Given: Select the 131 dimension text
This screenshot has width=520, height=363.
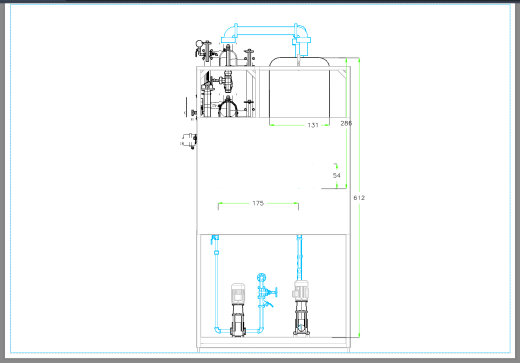Looking at the screenshot, I should pyautogui.click(x=313, y=125).
